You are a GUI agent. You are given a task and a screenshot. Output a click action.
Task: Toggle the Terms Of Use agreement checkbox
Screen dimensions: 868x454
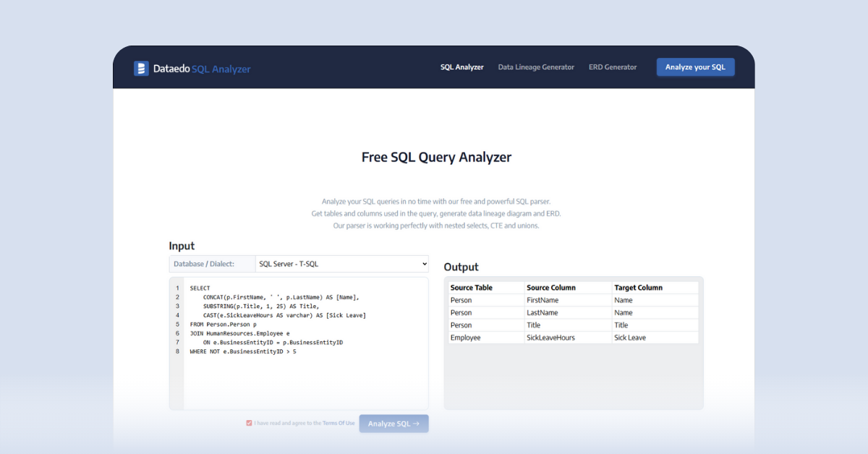point(249,423)
